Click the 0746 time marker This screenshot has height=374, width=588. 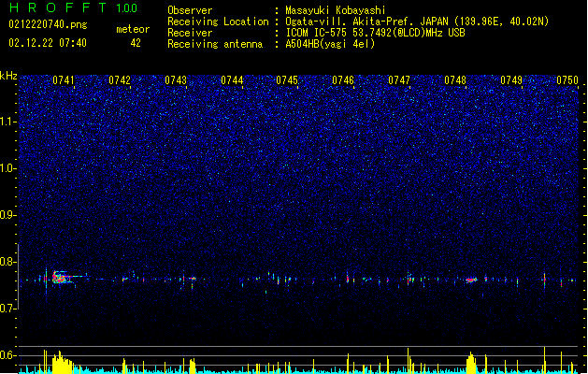coord(343,80)
